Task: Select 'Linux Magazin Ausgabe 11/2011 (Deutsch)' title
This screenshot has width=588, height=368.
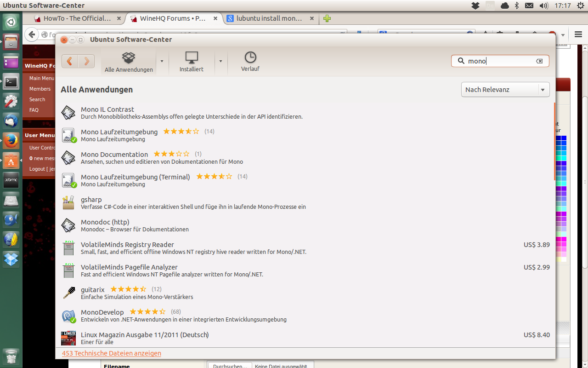Action: (145, 335)
